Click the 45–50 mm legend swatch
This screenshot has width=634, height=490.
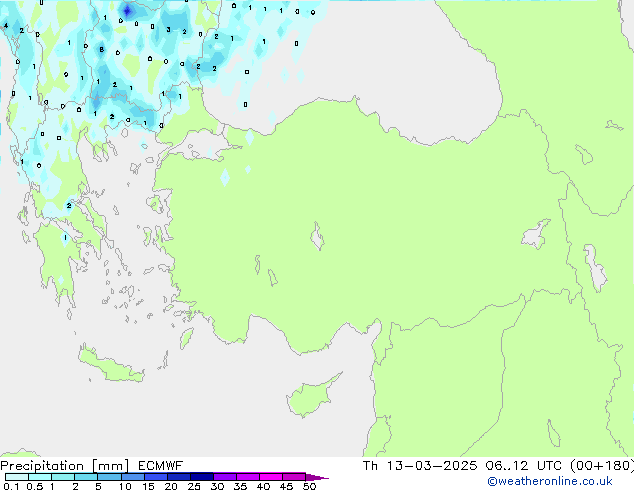(x=294, y=477)
